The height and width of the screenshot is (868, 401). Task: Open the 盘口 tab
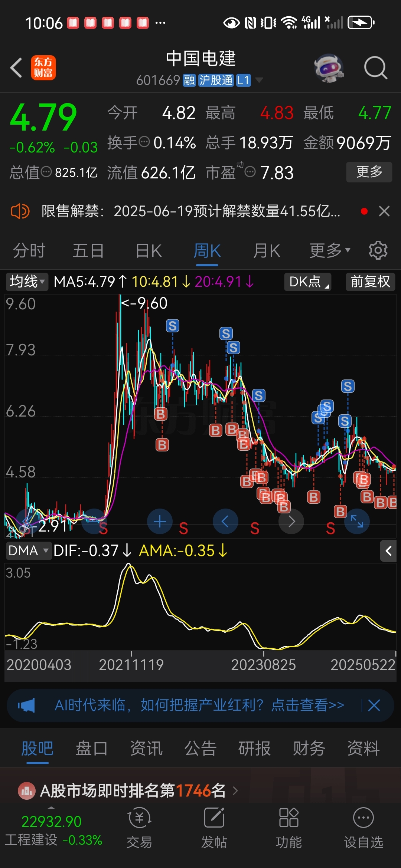91,748
